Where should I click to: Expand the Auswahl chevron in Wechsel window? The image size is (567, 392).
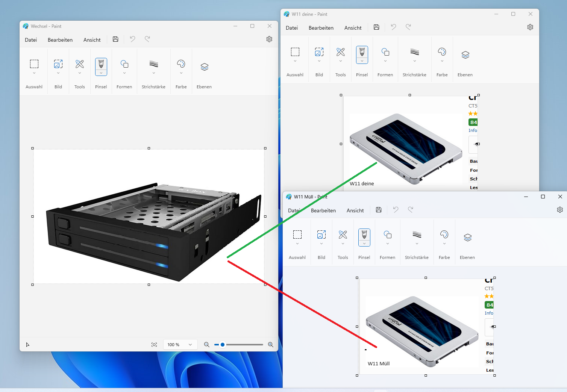(34, 73)
